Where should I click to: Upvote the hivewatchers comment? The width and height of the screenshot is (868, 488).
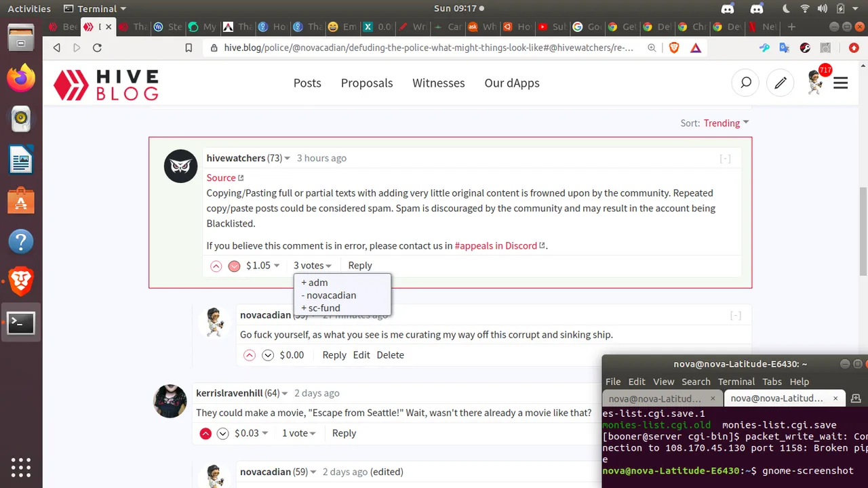pyautogui.click(x=216, y=266)
